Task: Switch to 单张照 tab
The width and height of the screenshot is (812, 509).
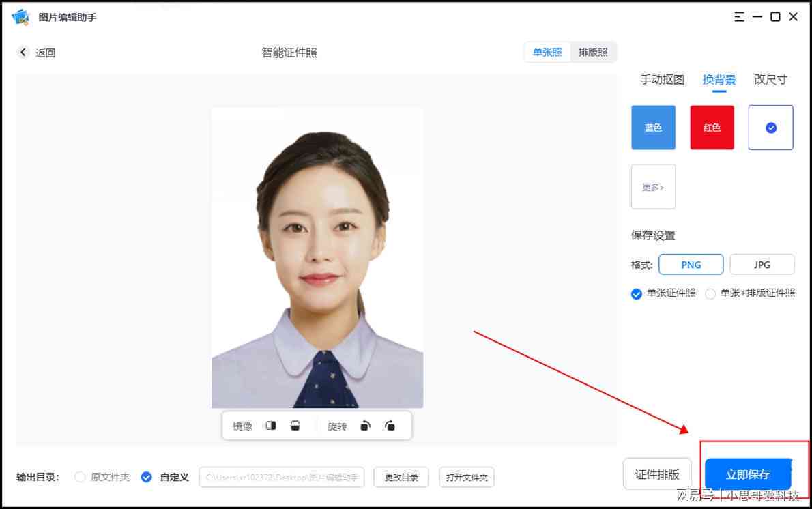Action: (x=547, y=53)
